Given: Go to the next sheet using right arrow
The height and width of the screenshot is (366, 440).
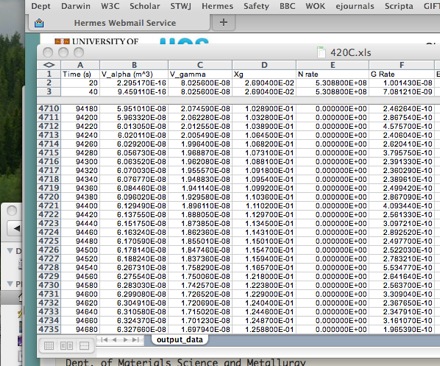Looking at the screenshot, I should pos(125,340).
